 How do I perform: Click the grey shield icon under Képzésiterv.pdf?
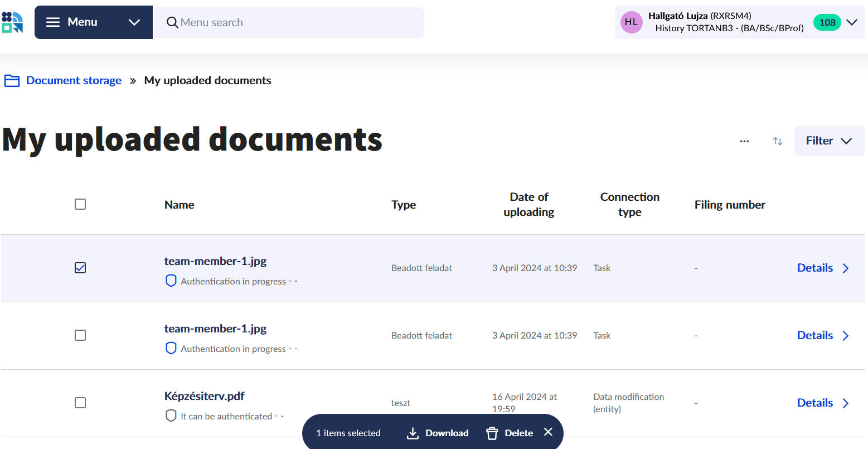pyautogui.click(x=171, y=416)
